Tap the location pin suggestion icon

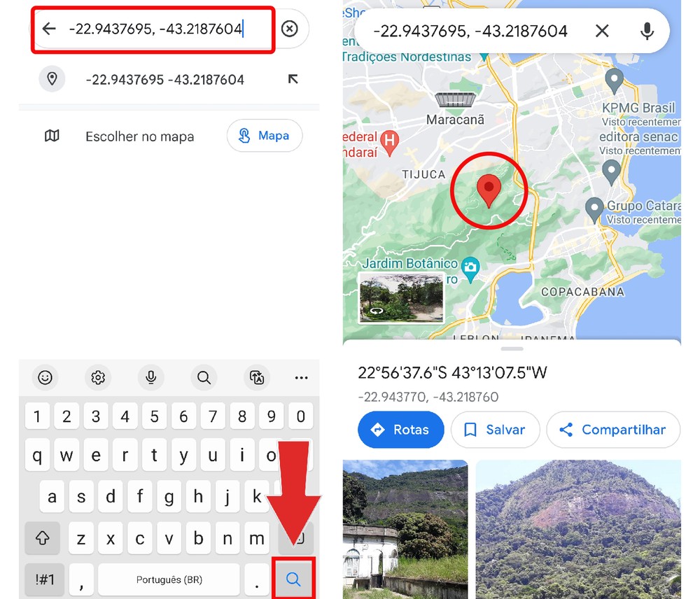point(52,79)
